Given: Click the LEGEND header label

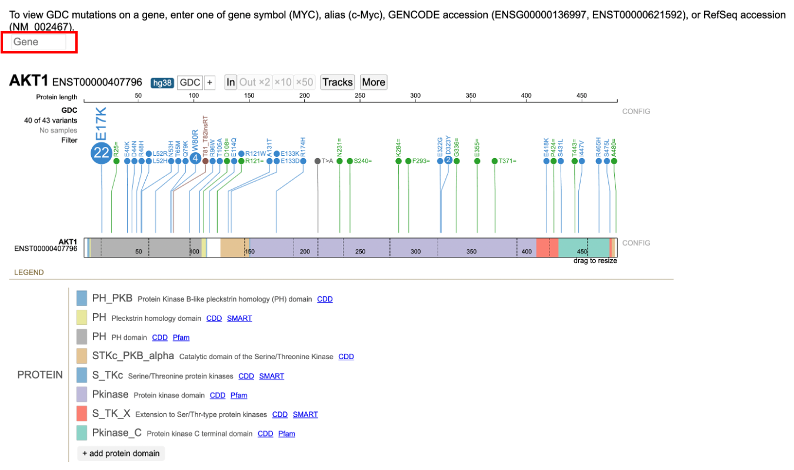Looking at the screenshot, I should pyautogui.click(x=28, y=272).
